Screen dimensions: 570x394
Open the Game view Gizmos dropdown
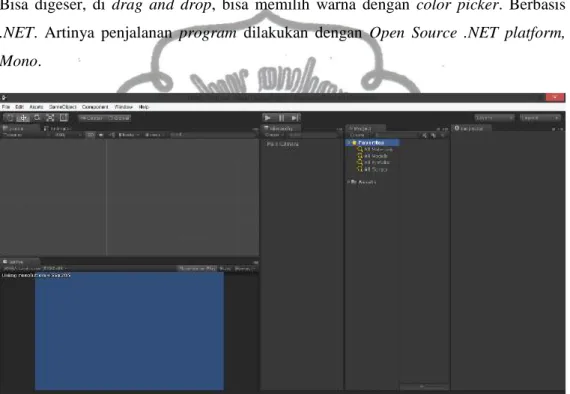[245, 269]
